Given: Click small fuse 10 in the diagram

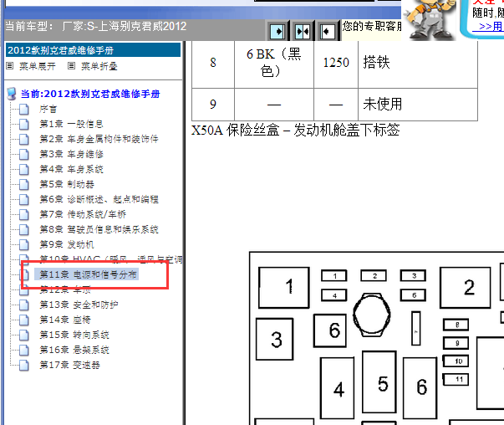Looking at the screenshot, I should (456, 361).
